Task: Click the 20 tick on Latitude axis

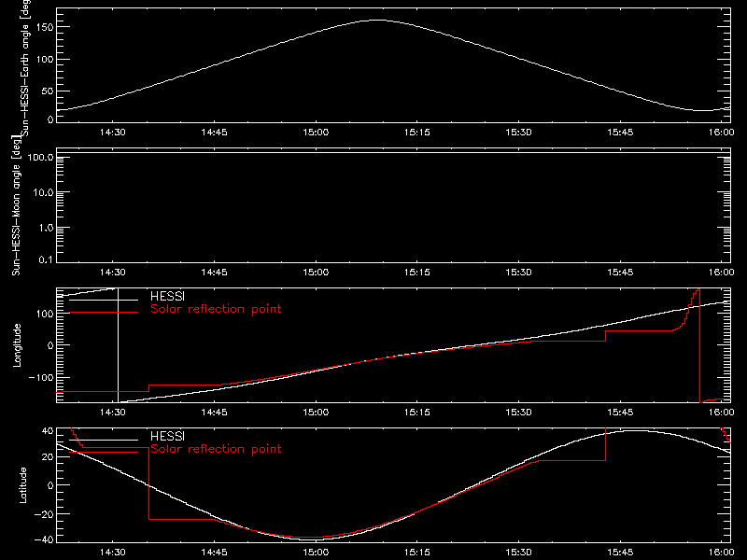Action: 48,457
